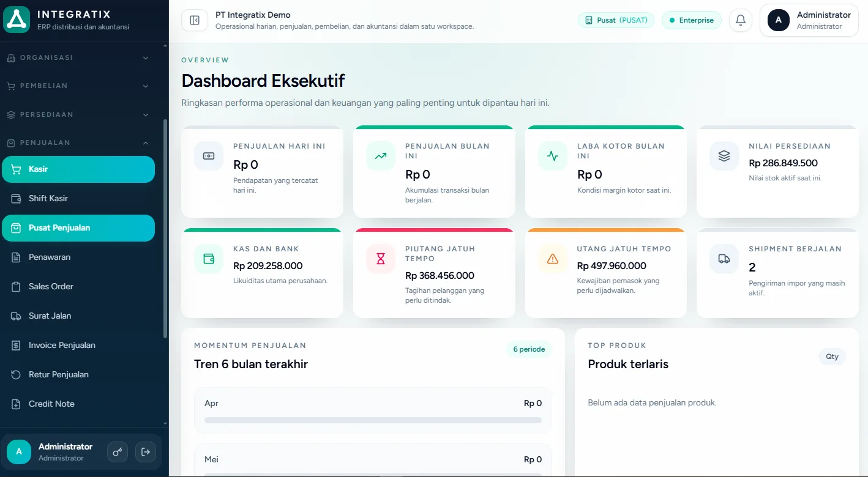Toggle the sidebar collapse button
868x477 pixels.
click(x=195, y=20)
